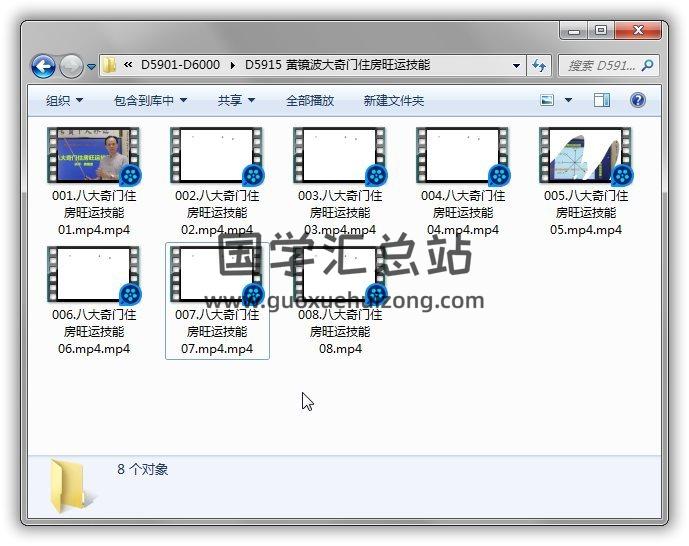Expand the address bar path dropdown arrow

pyautogui.click(x=516, y=66)
